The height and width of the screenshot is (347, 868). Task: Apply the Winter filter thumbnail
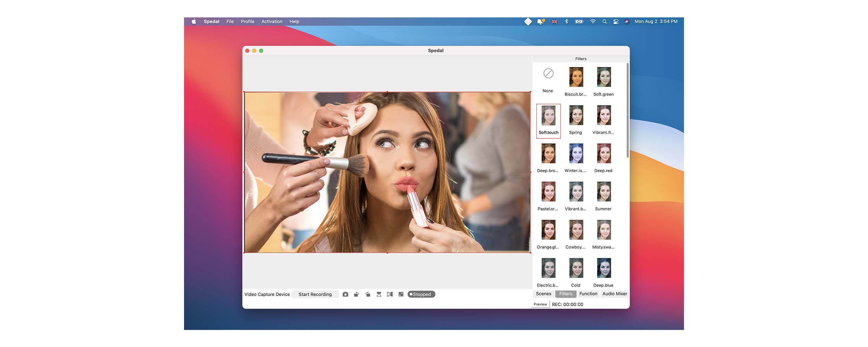click(x=576, y=153)
